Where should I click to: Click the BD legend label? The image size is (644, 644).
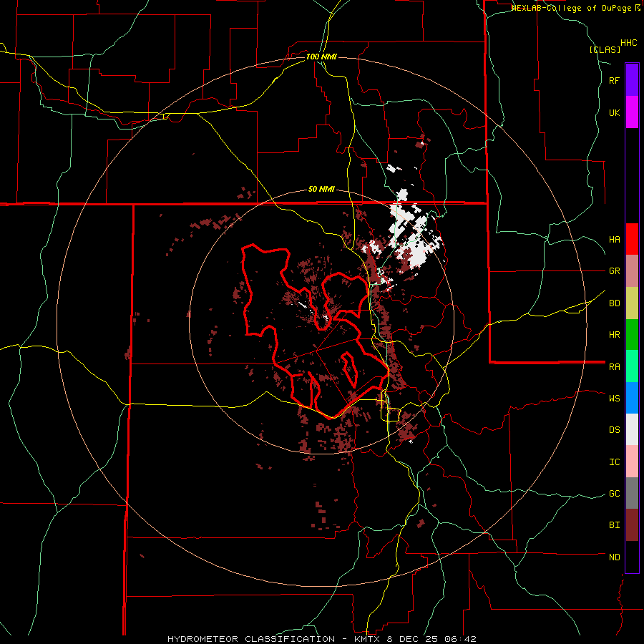point(615,303)
